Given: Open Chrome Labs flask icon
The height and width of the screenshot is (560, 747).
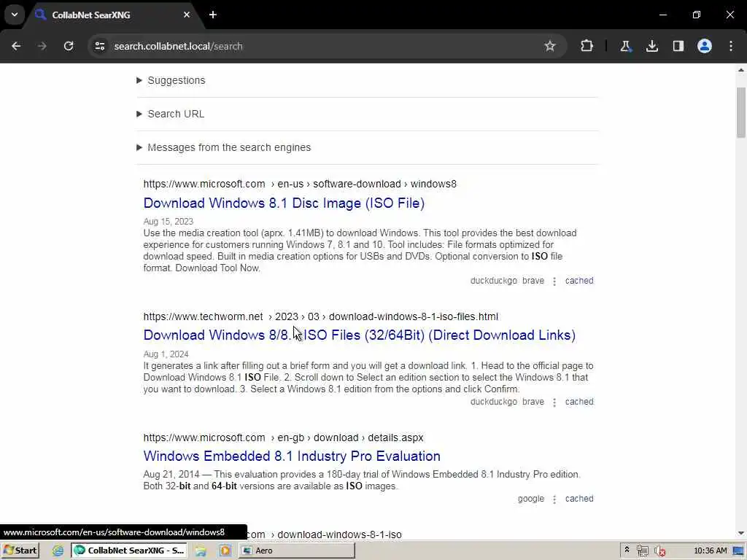Looking at the screenshot, I should 625,46.
